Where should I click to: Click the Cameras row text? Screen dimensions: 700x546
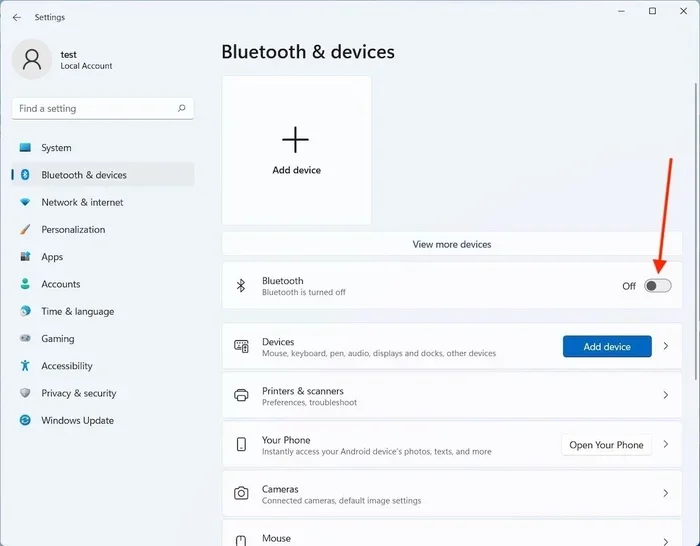tap(342, 494)
